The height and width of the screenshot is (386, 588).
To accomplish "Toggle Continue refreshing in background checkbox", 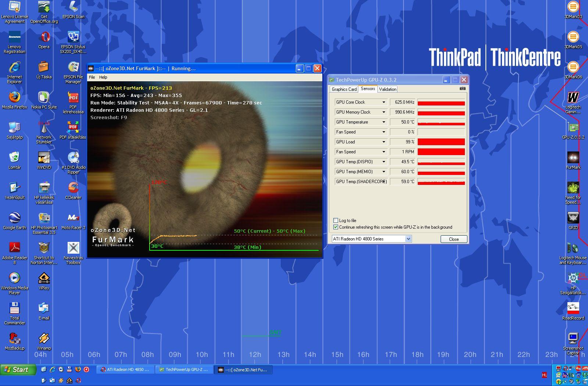I will pyautogui.click(x=336, y=227).
